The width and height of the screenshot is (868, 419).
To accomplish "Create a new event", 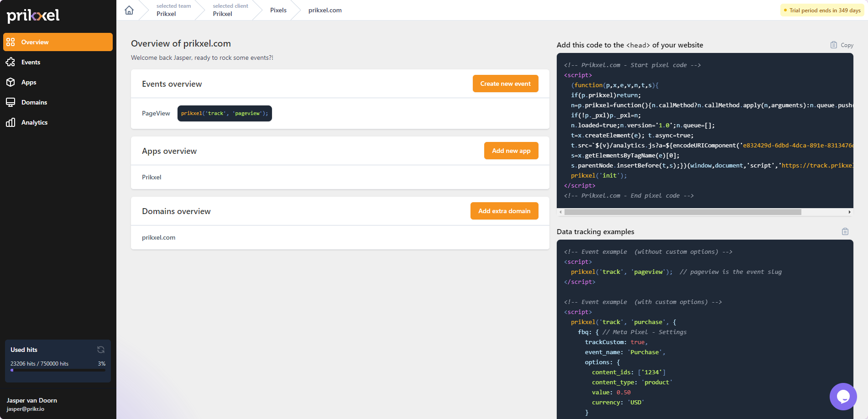I will [x=505, y=84].
